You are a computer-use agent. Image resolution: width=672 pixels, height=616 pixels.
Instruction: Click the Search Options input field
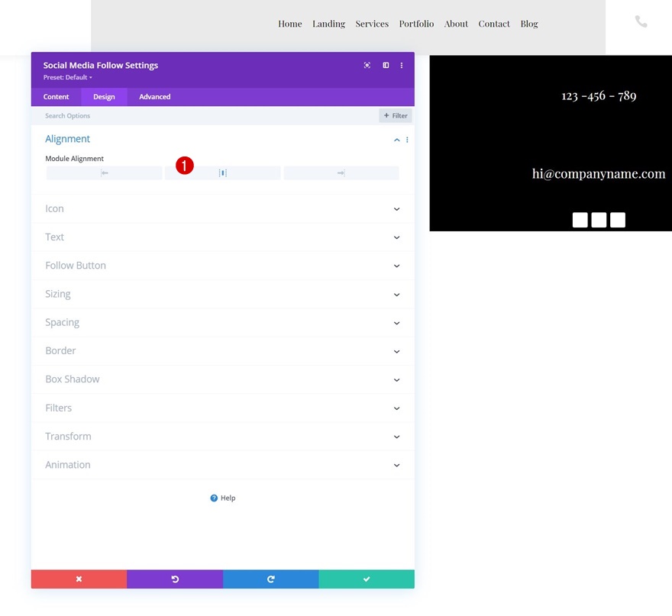(x=205, y=116)
